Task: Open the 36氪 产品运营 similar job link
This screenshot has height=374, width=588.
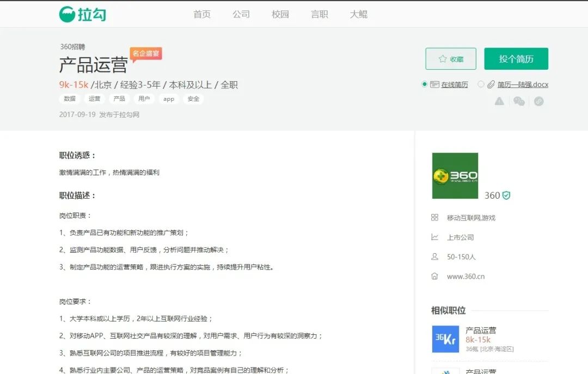Action: pos(481,330)
